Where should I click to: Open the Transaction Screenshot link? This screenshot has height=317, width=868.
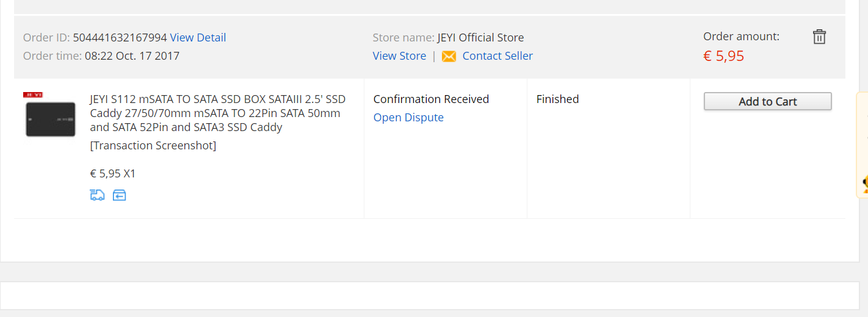click(153, 146)
